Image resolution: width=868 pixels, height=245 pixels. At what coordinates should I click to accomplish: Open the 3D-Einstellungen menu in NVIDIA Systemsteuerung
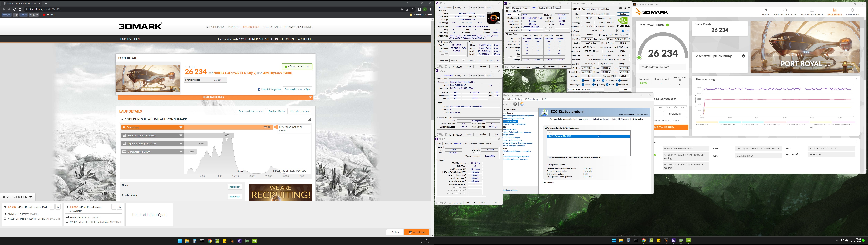[532, 99]
